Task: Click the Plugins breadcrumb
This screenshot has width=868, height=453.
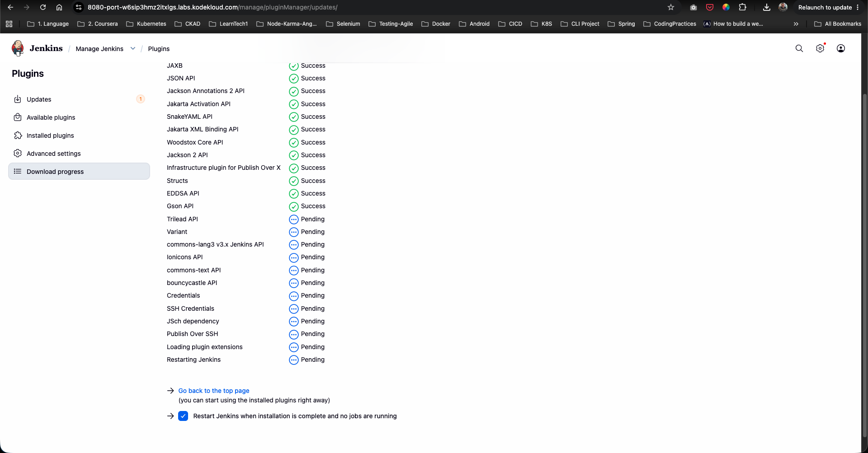Action: coord(159,49)
